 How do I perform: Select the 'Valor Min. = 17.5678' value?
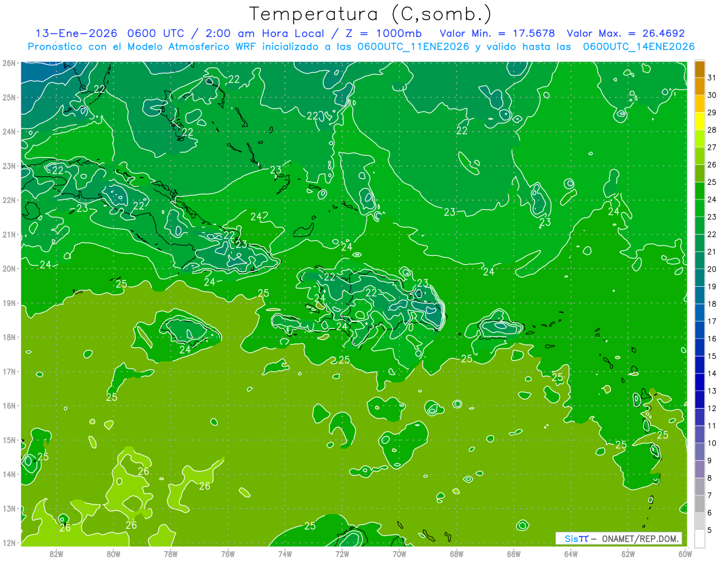click(497, 33)
